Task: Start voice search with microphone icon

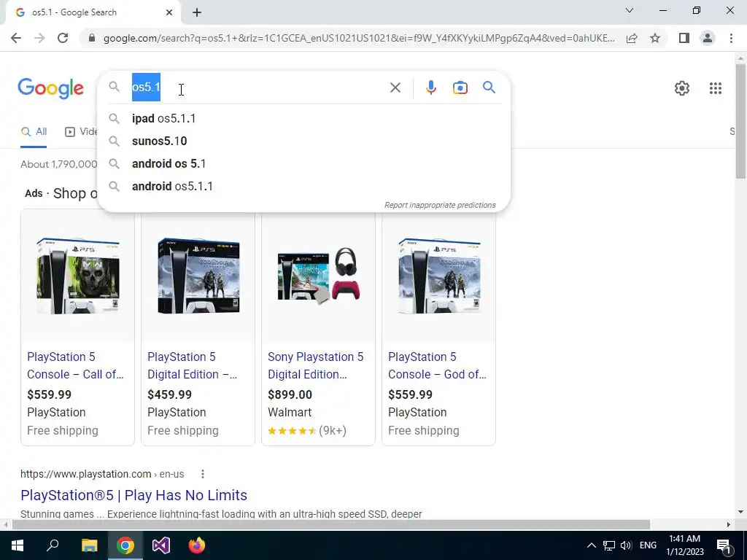Action: pyautogui.click(x=431, y=87)
